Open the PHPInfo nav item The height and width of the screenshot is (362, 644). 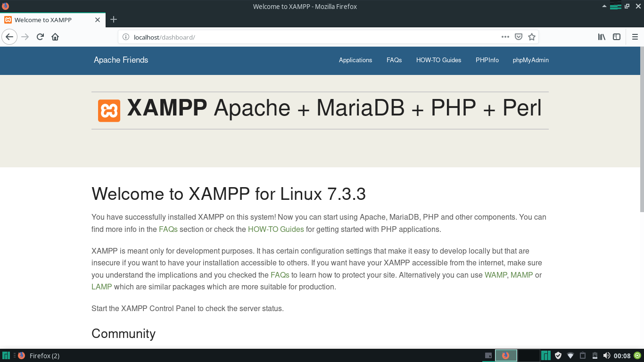tap(487, 60)
